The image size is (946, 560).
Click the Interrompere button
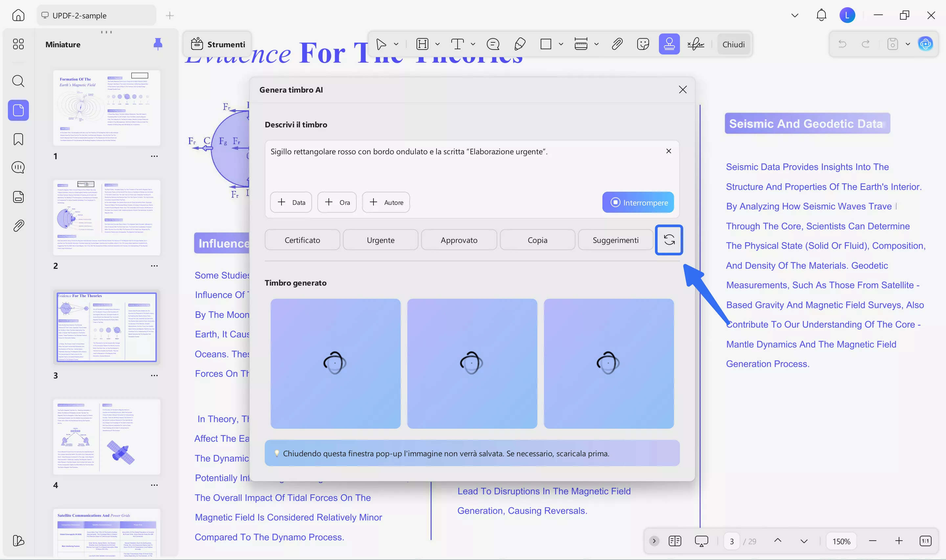click(638, 203)
